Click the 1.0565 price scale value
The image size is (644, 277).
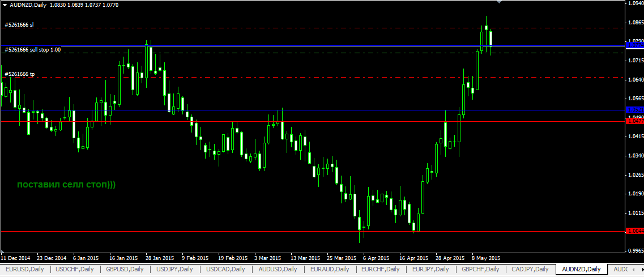coord(636,99)
